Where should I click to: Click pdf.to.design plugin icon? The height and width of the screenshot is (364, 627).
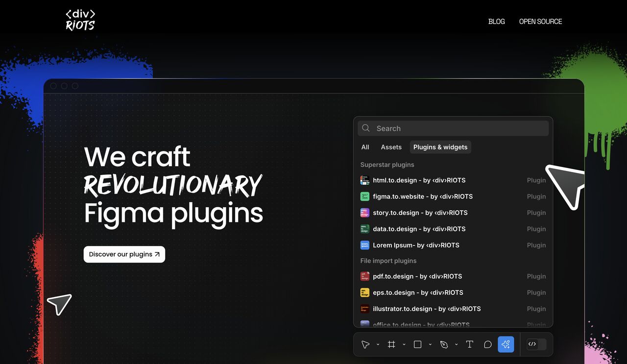point(365,276)
